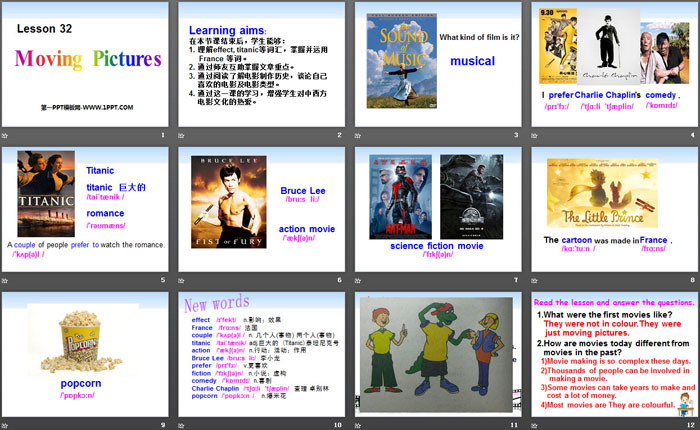The height and width of the screenshot is (430, 700).
Task: Select the Charlie Chaplin comedy slide
Action: click(612, 63)
